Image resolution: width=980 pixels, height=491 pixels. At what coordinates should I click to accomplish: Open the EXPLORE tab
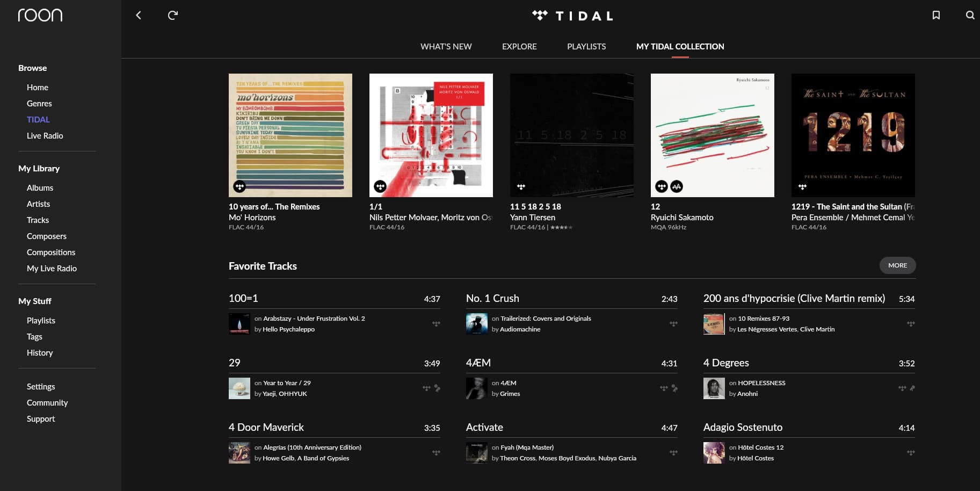tap(519, 47)
